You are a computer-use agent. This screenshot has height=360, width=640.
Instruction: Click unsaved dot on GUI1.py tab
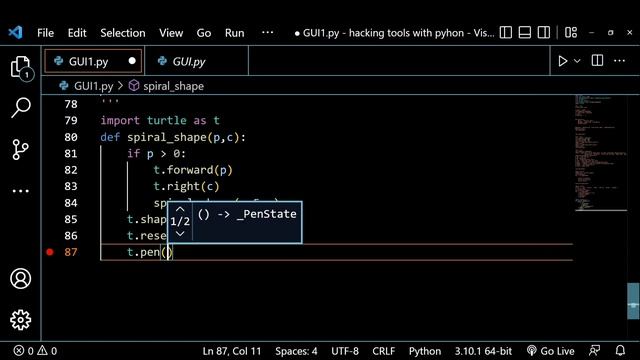tap(132, 61)
